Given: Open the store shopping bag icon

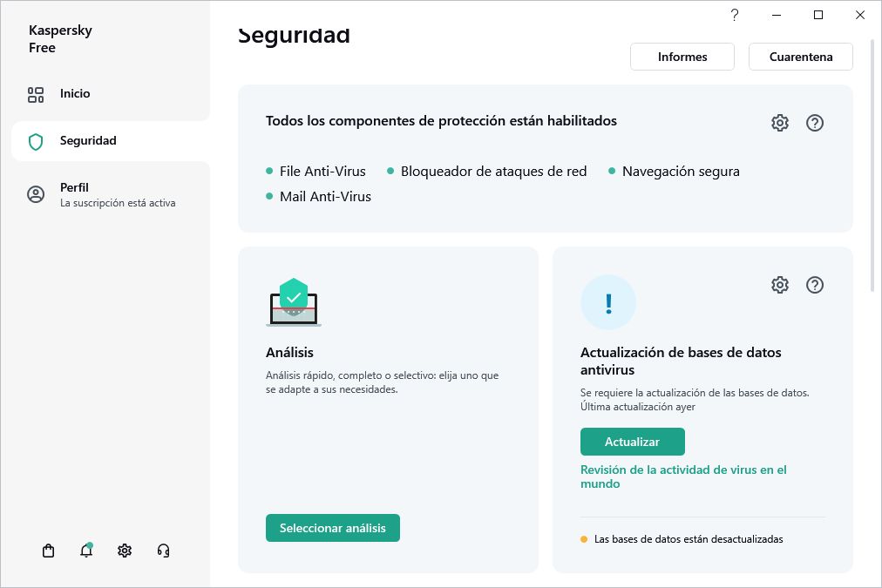Looking at the screenshot, I should [49, 551].
